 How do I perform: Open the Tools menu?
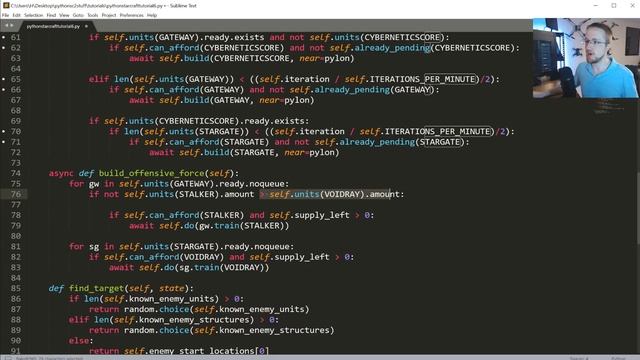93,15
